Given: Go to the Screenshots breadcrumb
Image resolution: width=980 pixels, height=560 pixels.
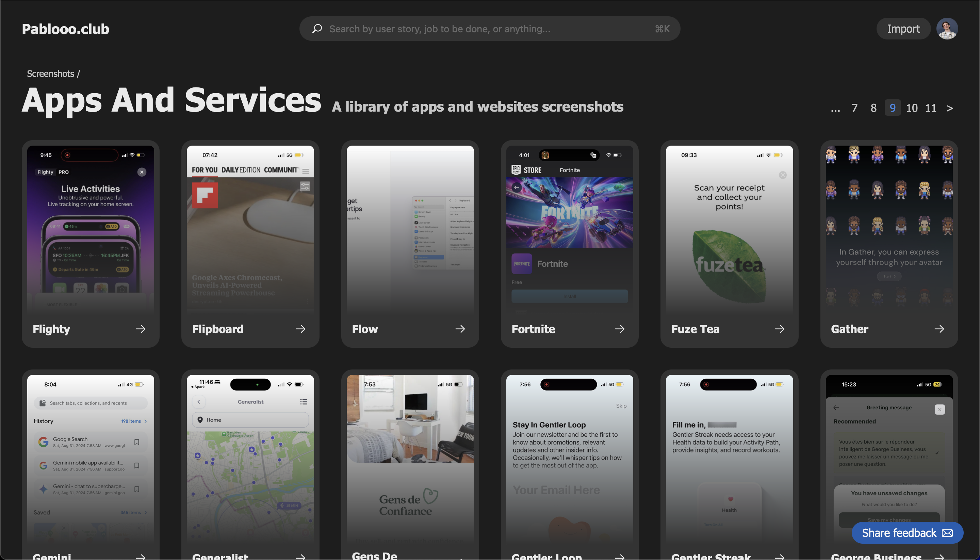Looking at the screenshot, I should pos(50,73).
